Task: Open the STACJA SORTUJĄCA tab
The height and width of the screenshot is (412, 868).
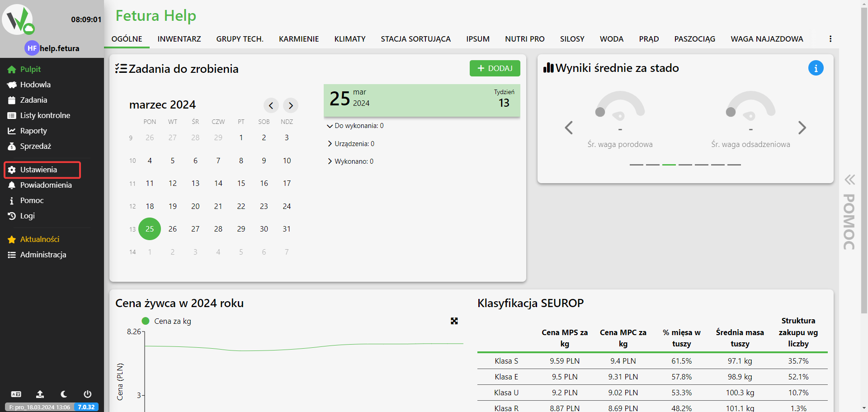Action: point(415,39)
